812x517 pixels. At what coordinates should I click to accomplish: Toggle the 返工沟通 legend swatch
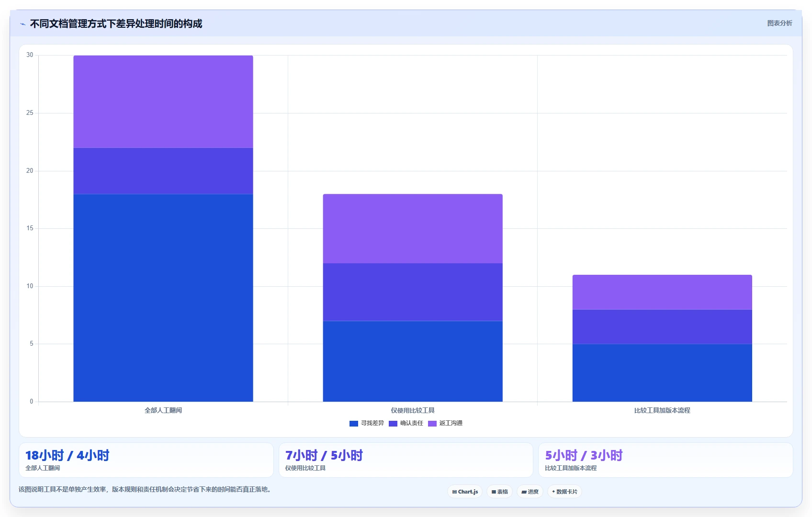(x=432, y=423)
